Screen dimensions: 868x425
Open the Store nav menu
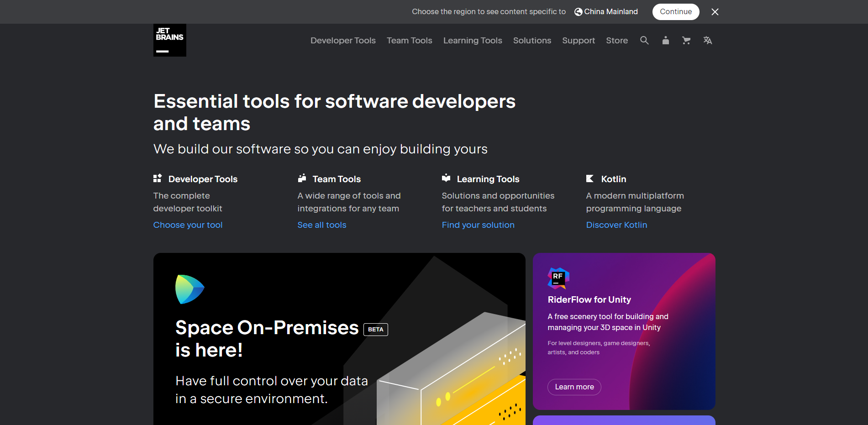click(x=617, y=41)
